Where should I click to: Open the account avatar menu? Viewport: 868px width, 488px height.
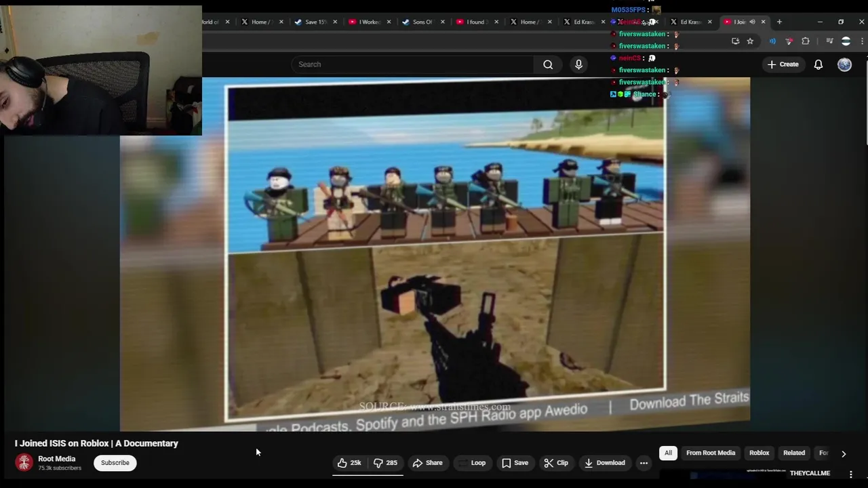point(844,64)
